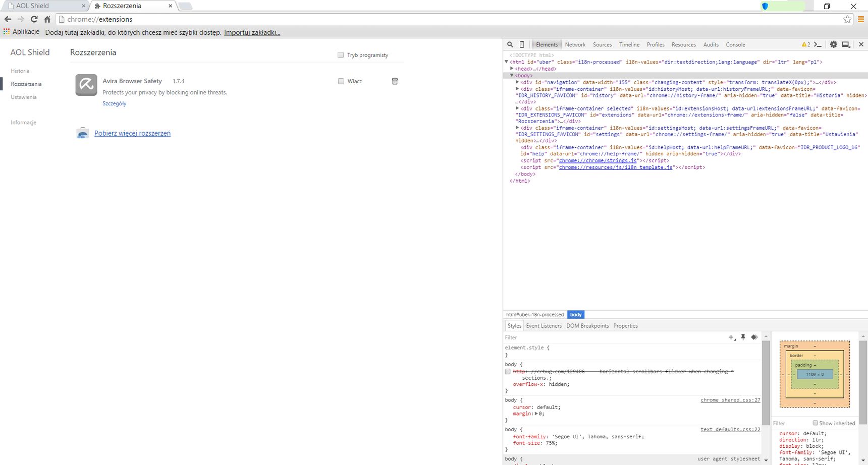Viewport: 868px width, 465px height.
Task: Open the i18n_template.js script link
Action: pos(616,167)
